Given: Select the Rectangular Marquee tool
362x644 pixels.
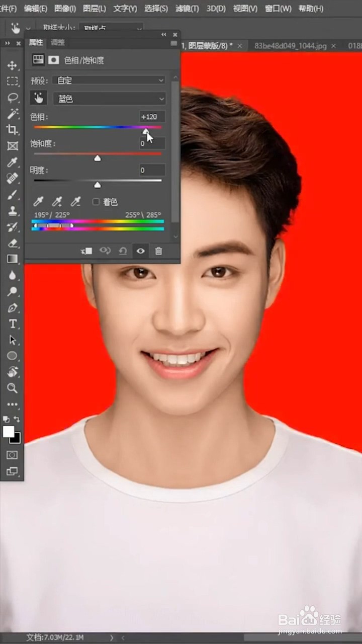Looking at the screenshot, I should (x=12, y=82).
